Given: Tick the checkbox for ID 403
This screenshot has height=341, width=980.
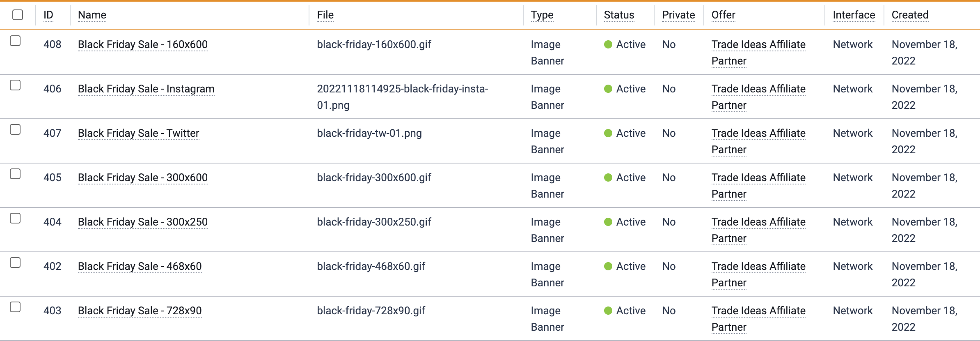Looking at the screenshot, I should click(15, 307).
